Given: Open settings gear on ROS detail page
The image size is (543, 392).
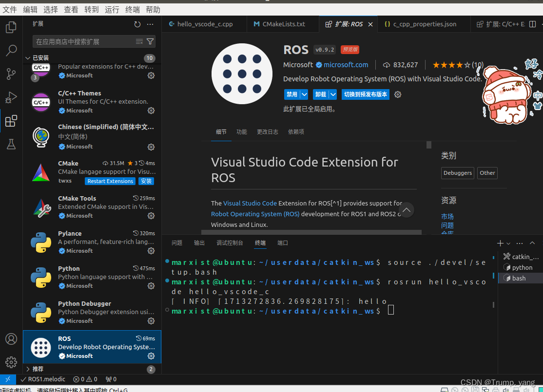Looking at the screenshot, I should click(x=398, y=94).
